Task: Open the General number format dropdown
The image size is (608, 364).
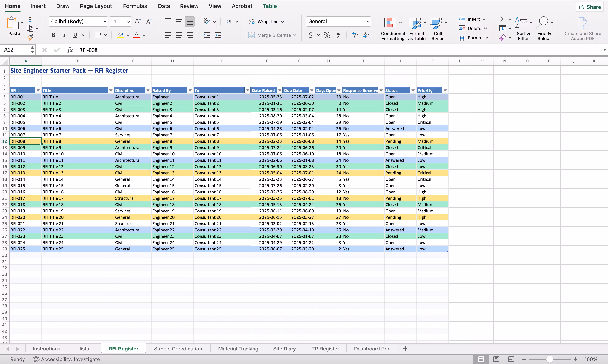Action: [x=368, y=22]
